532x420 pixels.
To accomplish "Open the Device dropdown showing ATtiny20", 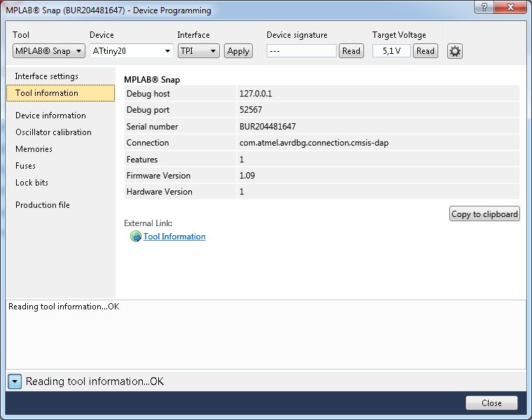I will click(132, 51).
